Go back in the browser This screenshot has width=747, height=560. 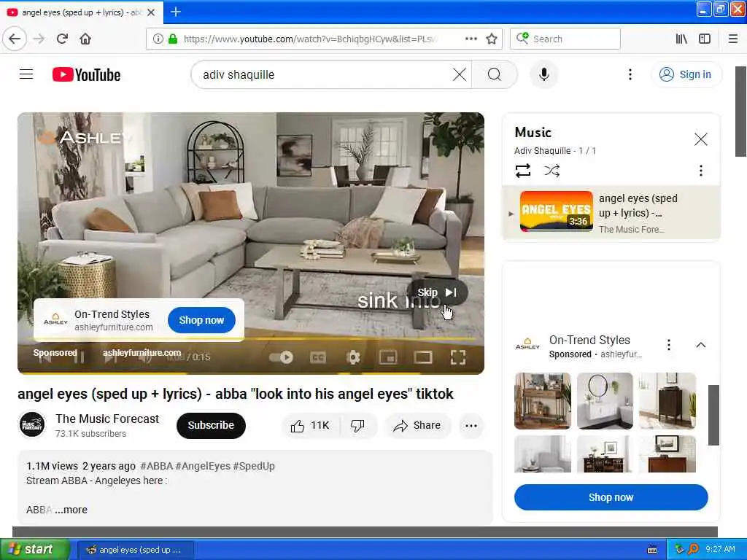(15, 39)
